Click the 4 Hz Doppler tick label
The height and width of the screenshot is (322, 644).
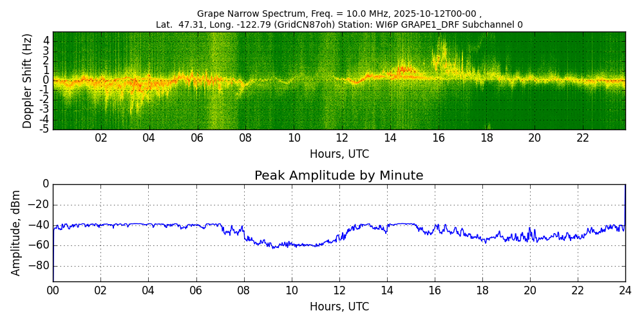46,40
